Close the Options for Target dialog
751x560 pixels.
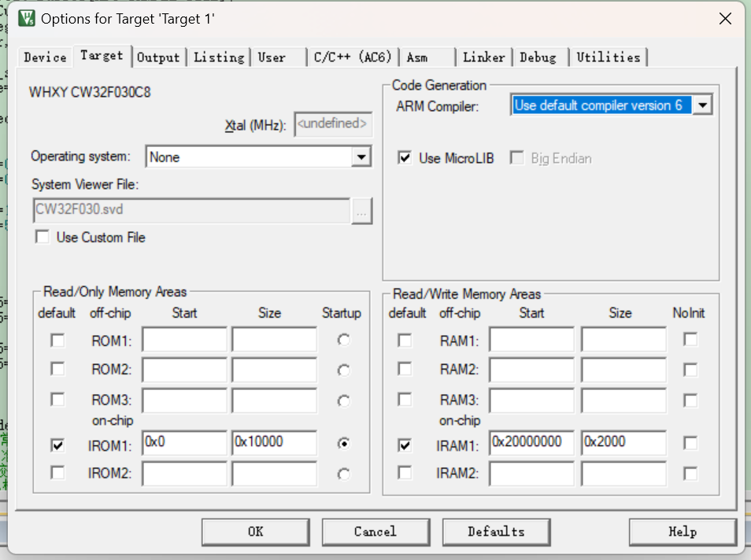pos(725,19)
